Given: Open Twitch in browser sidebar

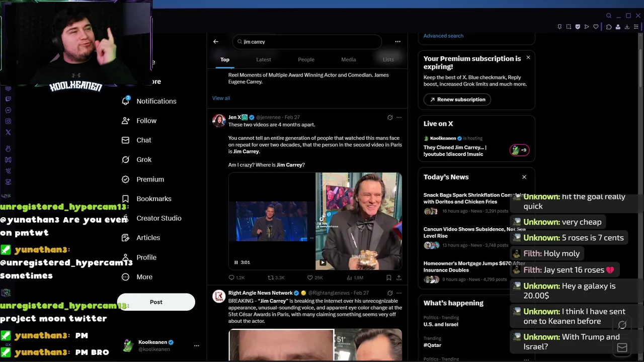Looking at the screenshot, I should (8, 99).
